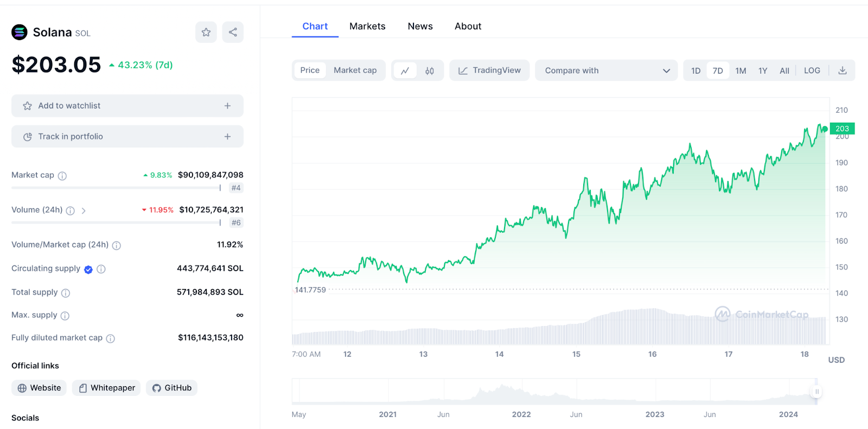The width and height of the screenshot is (868, 429).
Task: Open the official Website link
Action: click(39, 388)
